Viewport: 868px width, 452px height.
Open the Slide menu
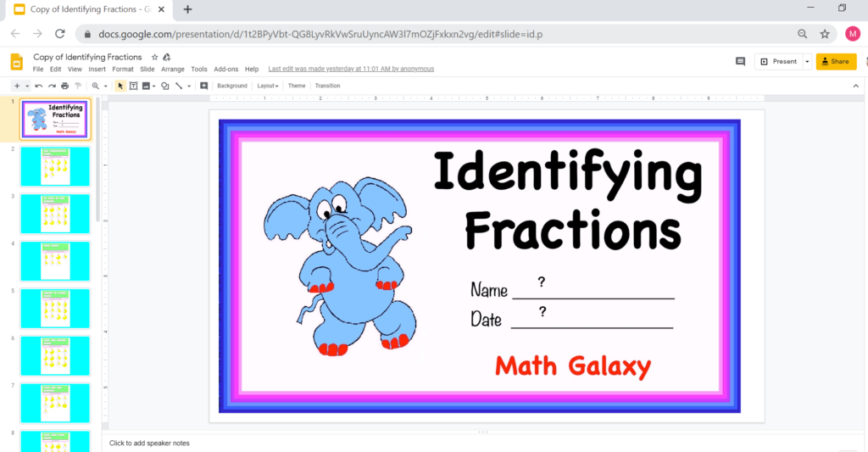147,70
